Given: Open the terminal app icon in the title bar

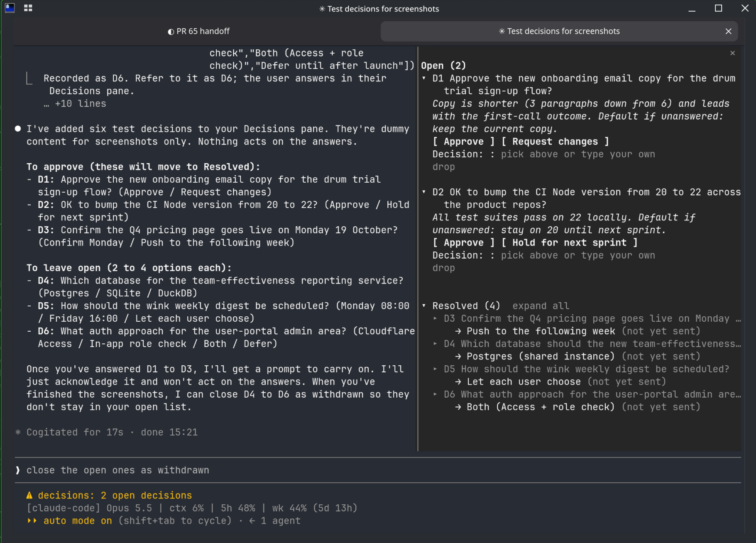Looking at the screenshot, I should click(x=10, y=8).
